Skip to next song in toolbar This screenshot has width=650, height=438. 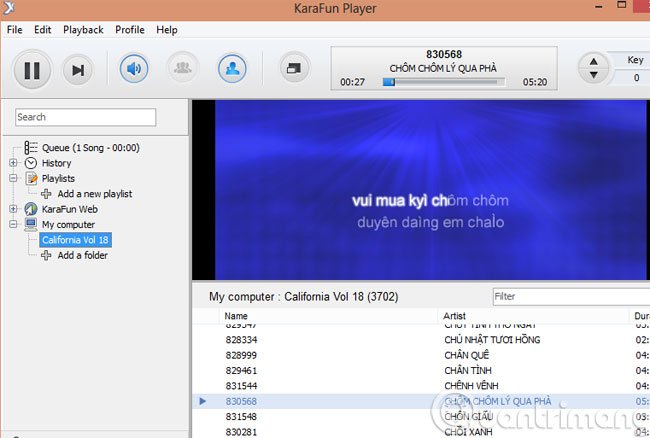point(78,70)
